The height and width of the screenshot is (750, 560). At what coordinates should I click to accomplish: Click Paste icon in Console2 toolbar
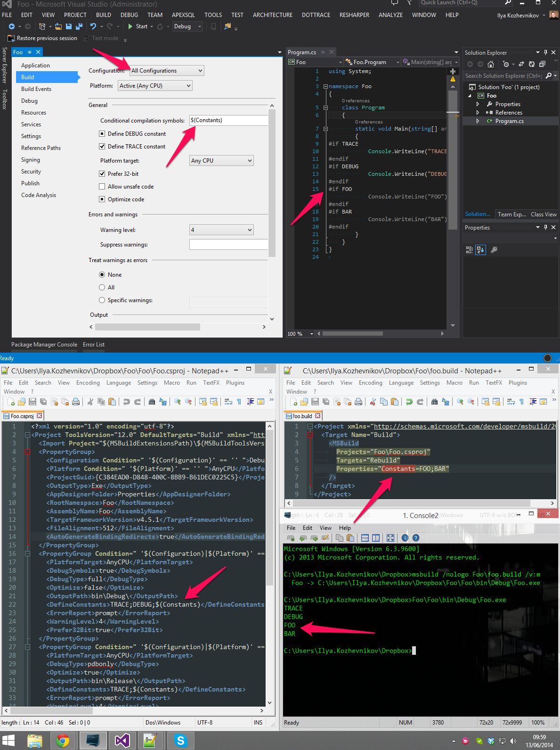click(350, 538)
